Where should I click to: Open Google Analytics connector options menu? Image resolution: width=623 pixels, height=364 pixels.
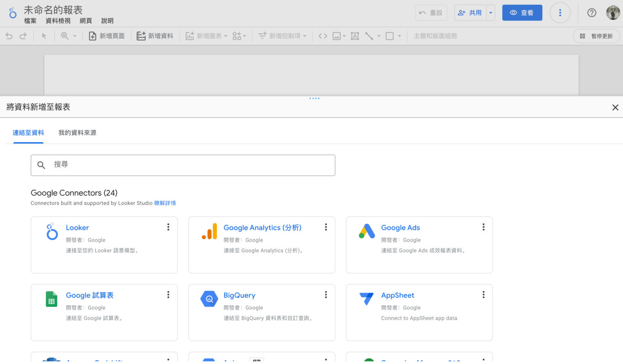tap(326, 227)
